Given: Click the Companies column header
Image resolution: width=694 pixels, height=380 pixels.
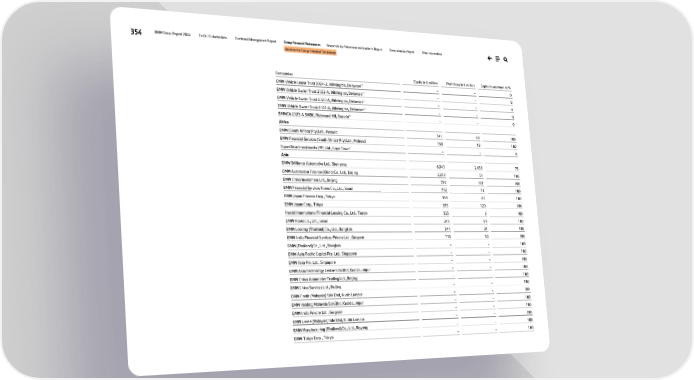Looking at the screenshot, I should 284,73.
